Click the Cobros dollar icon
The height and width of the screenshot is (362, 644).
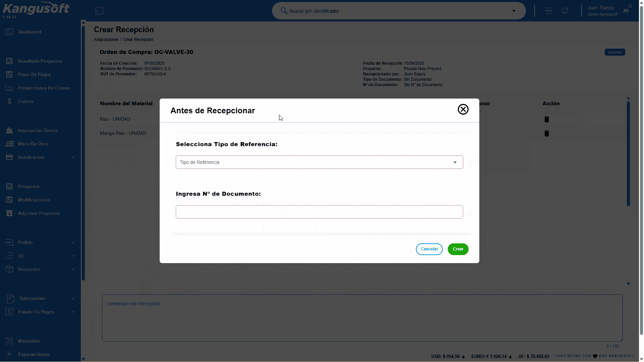pyautogui.click(x=9, y=101)
